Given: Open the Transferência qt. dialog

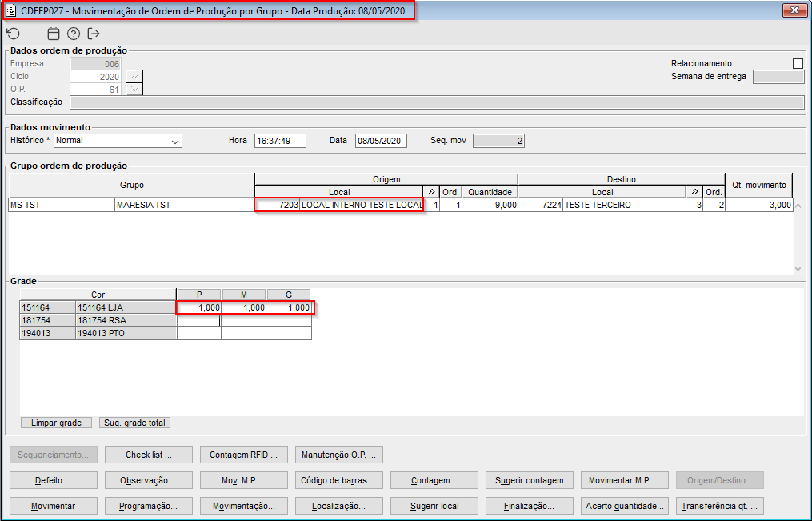Looking at the screenshot, I should click(720, 506).
